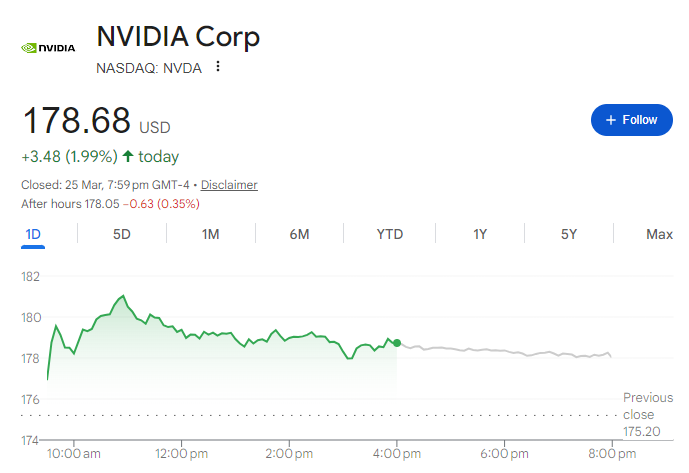Click the green dot at 4:00 pm
The height and width of the screenshot is (473, 689).
(x=398, y=343)
